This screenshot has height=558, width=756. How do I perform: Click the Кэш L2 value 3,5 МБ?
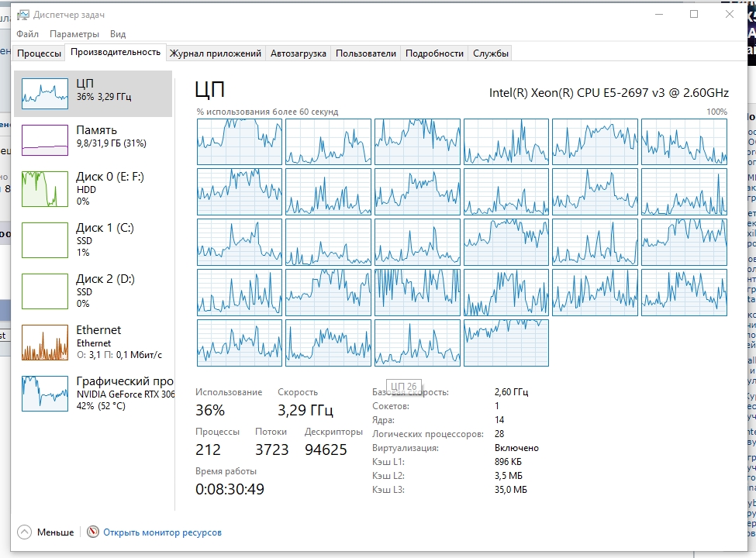[508, 476]
